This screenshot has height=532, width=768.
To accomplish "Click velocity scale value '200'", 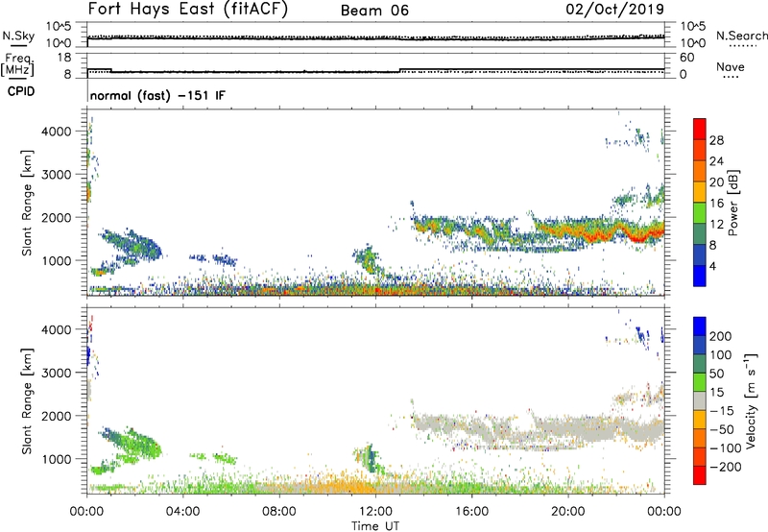I will pos(721,336).
